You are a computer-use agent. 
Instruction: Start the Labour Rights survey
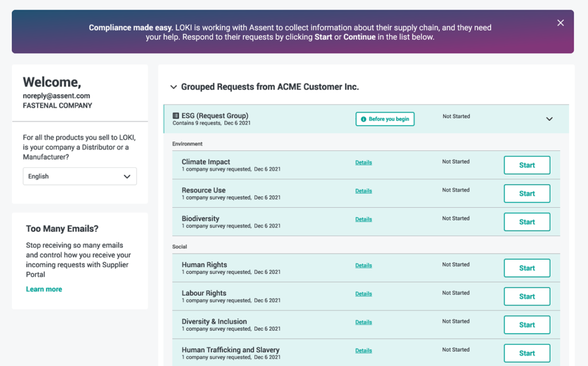tap(527, 296)
